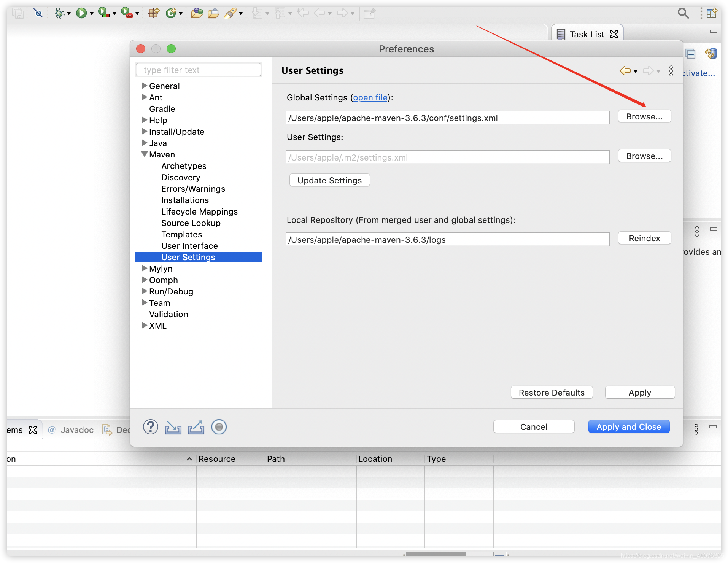Image resolution: width=728 pixels, height=563 pixels.
Task: Click the New Java Package toolbar icon
Action: point(154,13)
